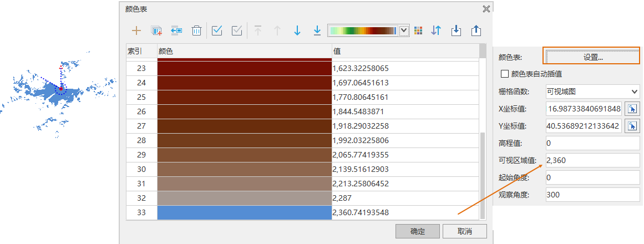The height and width of the screenshot is (244, 644).
Task: Click the trash icon to delete the entry
Action: tap(196, 31)
